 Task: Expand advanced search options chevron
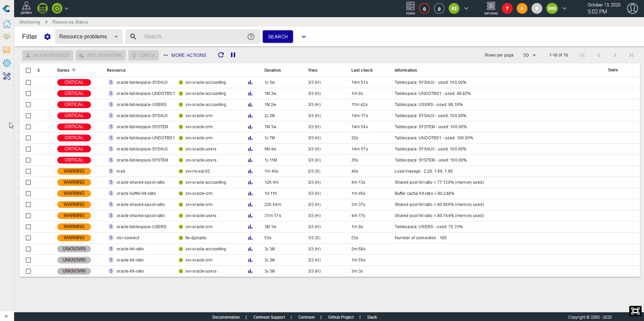(304, 37)
